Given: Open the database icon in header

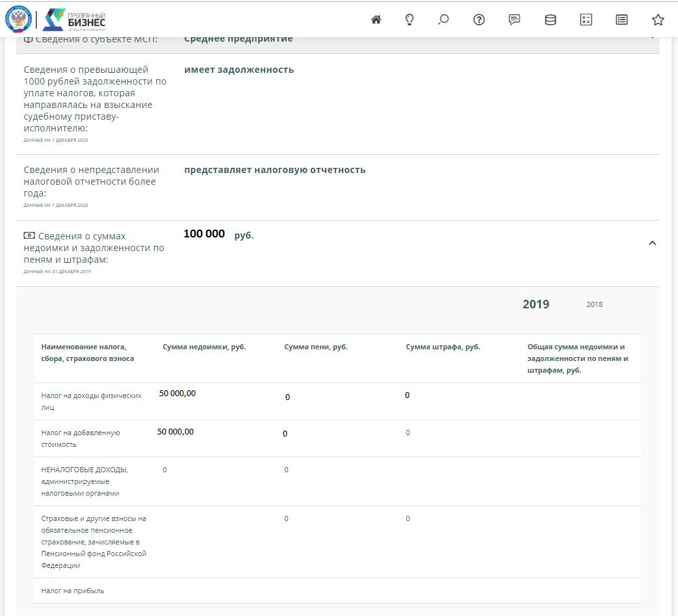Looking at the screenshot, I should point(551,20).
